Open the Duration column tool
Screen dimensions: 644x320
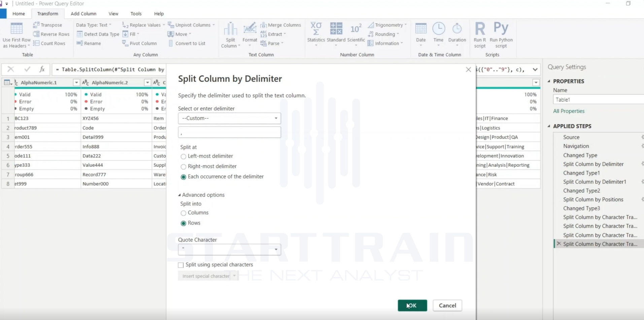(457, 34)
